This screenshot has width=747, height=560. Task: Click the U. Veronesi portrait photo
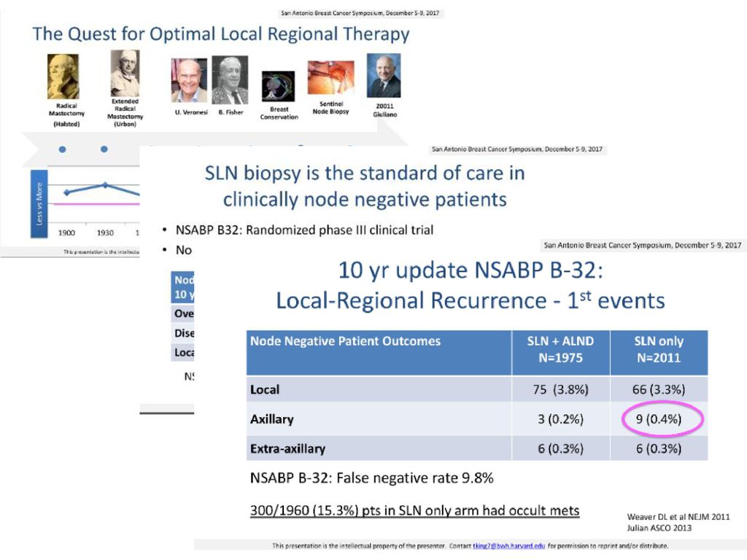pos(189,80)
